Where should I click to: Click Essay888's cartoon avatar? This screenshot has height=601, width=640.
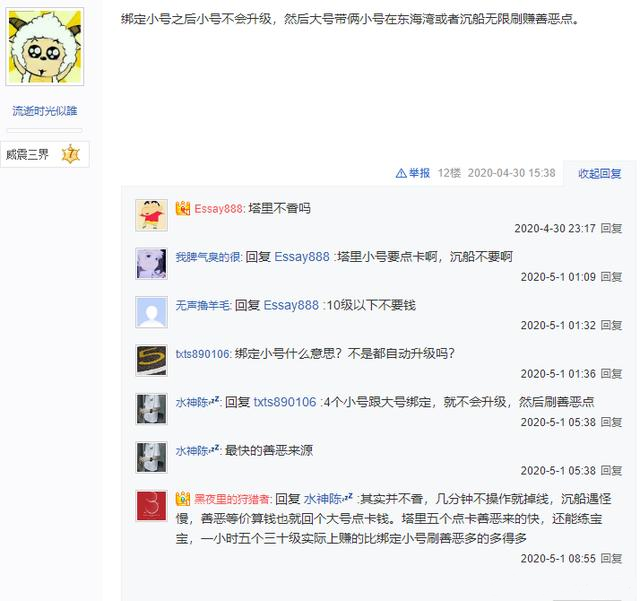[x=151, y=215]
